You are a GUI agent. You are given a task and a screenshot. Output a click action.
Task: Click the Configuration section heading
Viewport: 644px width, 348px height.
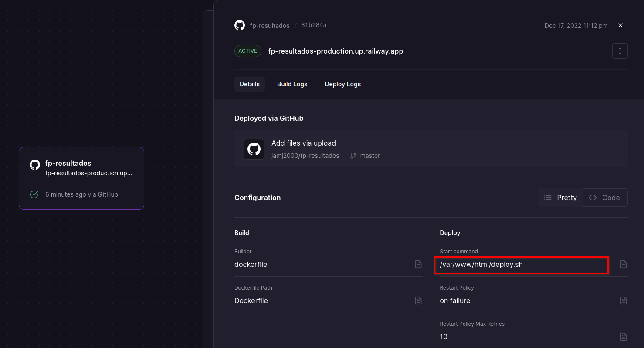click(258, 198)
